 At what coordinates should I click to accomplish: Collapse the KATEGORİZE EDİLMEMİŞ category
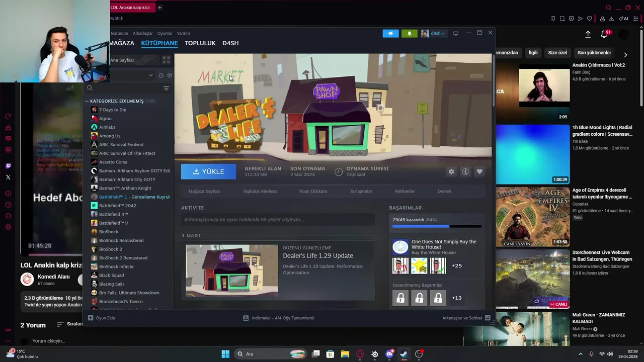(119, 101)
